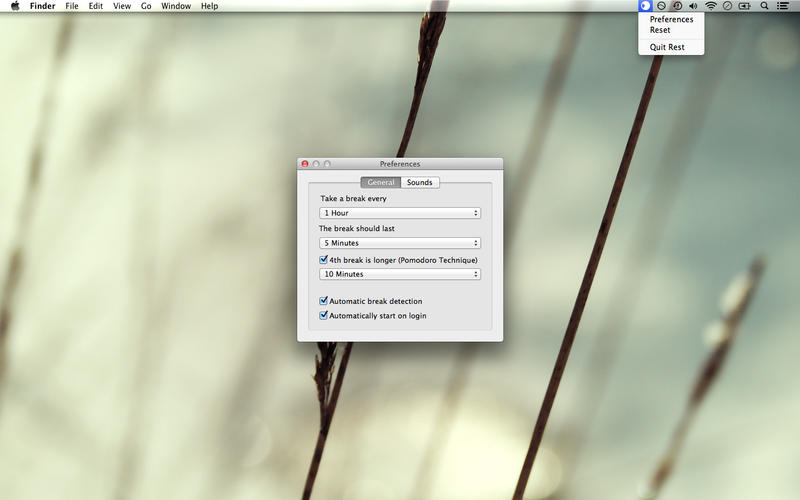This screenshot has height=500, width=800.
Task: Choose Preferences from Rest menu
Action: click(671, 19)
